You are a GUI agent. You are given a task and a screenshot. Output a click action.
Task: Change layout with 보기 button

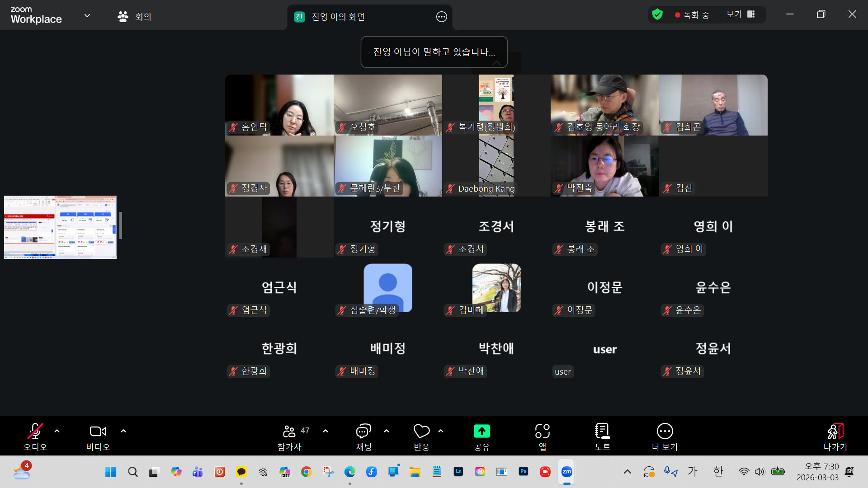coord(740,14)
